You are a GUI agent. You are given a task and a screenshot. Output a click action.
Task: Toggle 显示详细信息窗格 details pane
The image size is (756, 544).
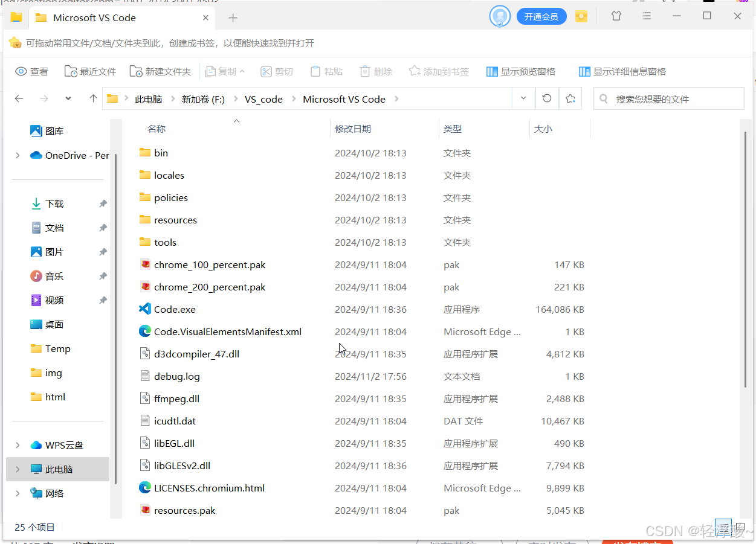[x=622, y=71]
